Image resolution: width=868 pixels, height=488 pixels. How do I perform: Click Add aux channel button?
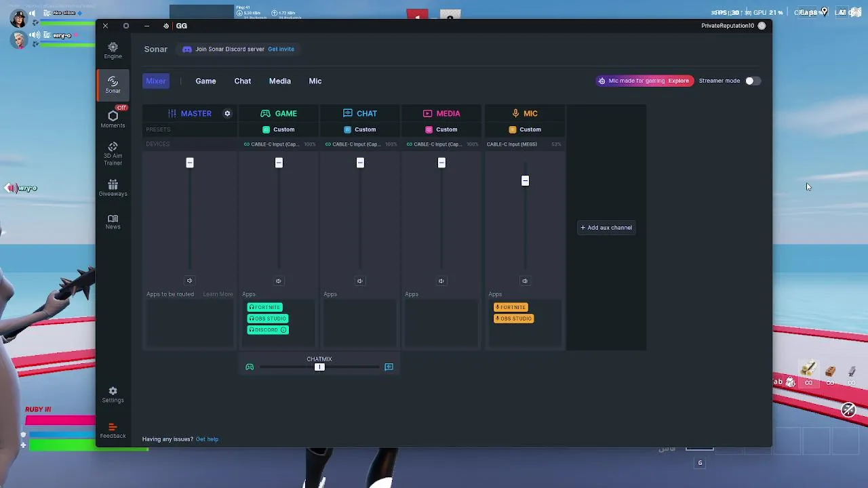(606, 228)
